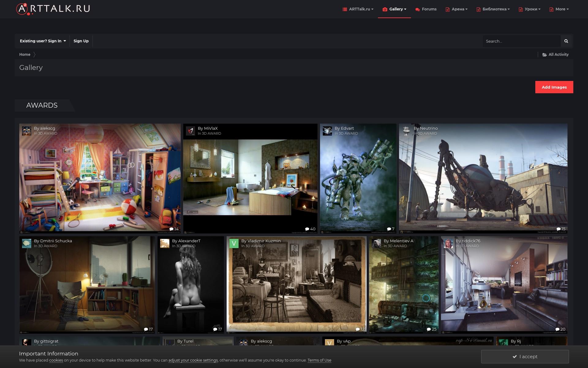Image resolution: width=588 pixels, height=368 pixels.
Task: Click the Add Images button
Action: click(x=554, y=87)
